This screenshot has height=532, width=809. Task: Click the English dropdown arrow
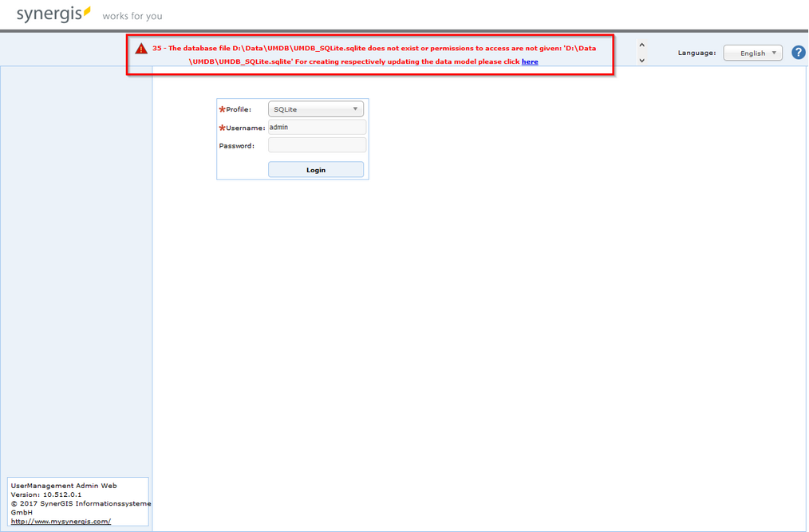(773, 52)
